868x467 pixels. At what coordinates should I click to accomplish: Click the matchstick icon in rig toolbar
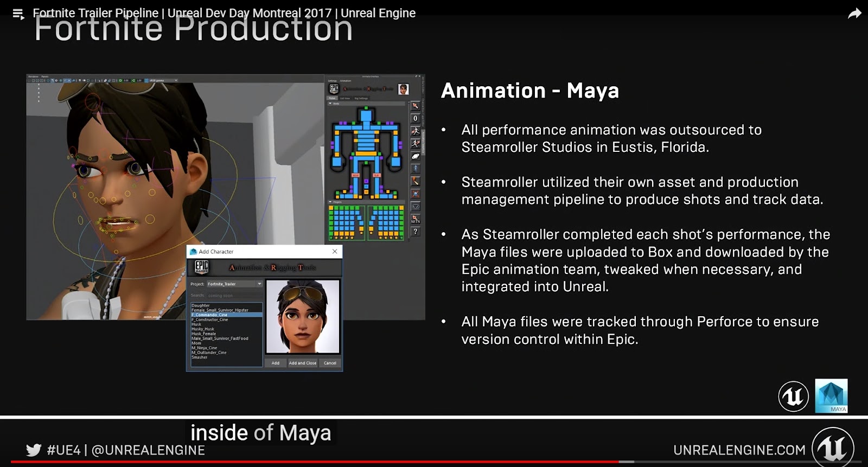[x=416, y=181]
